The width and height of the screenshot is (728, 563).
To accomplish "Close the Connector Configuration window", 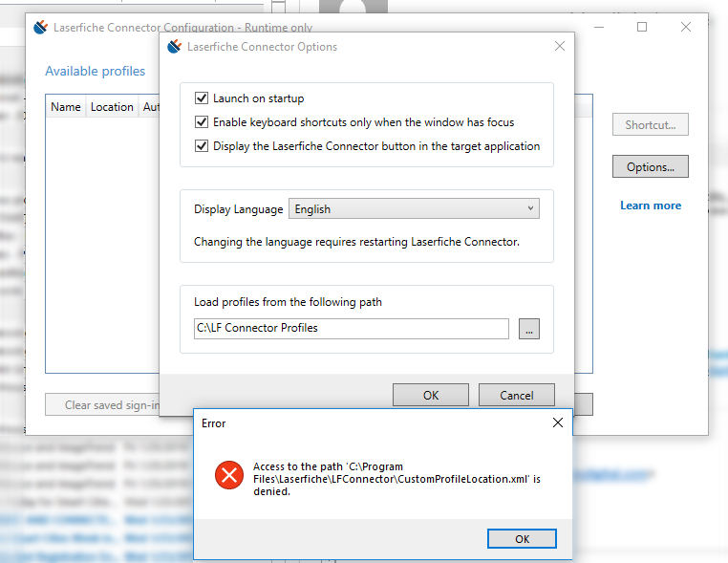I will (x=686, y=27).
